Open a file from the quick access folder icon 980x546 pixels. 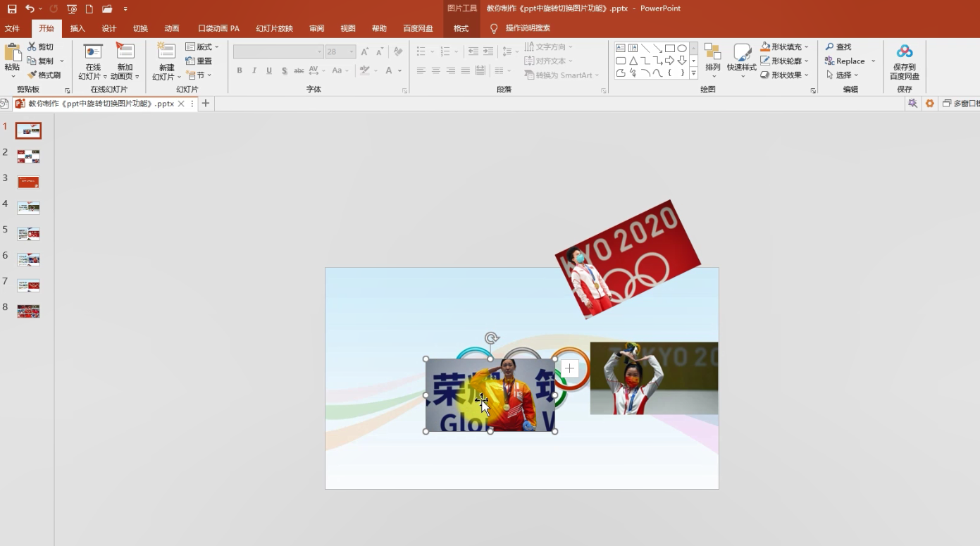pyautogui.click(x=107, y=8)
